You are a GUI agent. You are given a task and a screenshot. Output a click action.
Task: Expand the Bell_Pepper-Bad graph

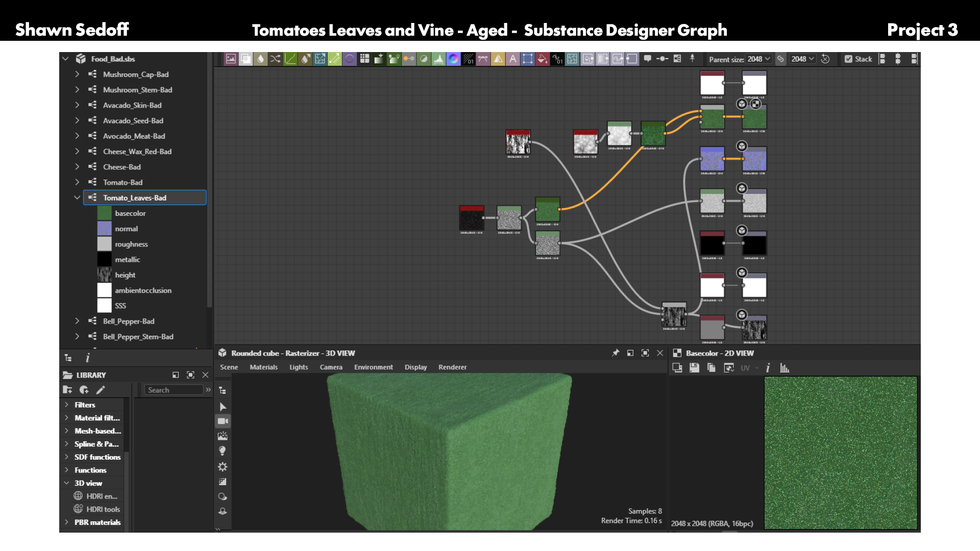(x=77, y=321)
